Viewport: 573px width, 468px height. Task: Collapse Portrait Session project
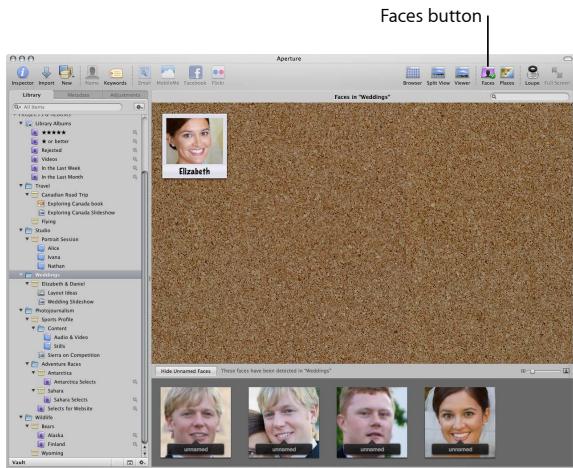(27, 239)
